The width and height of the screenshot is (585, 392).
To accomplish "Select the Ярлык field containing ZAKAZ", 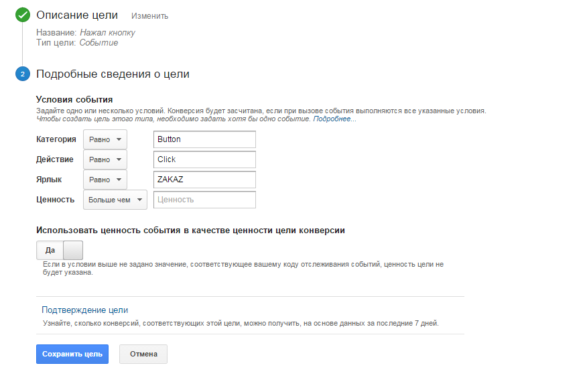I will [x=204, y=180].
